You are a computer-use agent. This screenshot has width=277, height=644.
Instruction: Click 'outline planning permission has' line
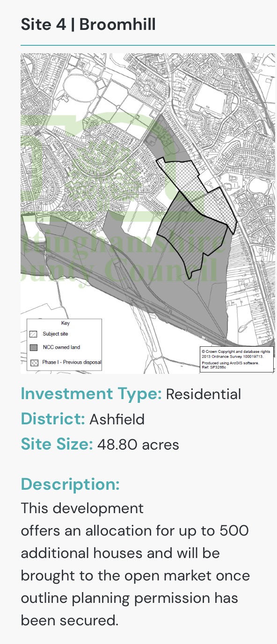130,598
